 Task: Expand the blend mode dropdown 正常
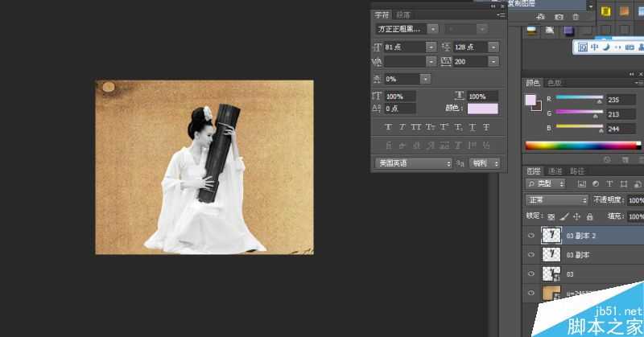555,199
